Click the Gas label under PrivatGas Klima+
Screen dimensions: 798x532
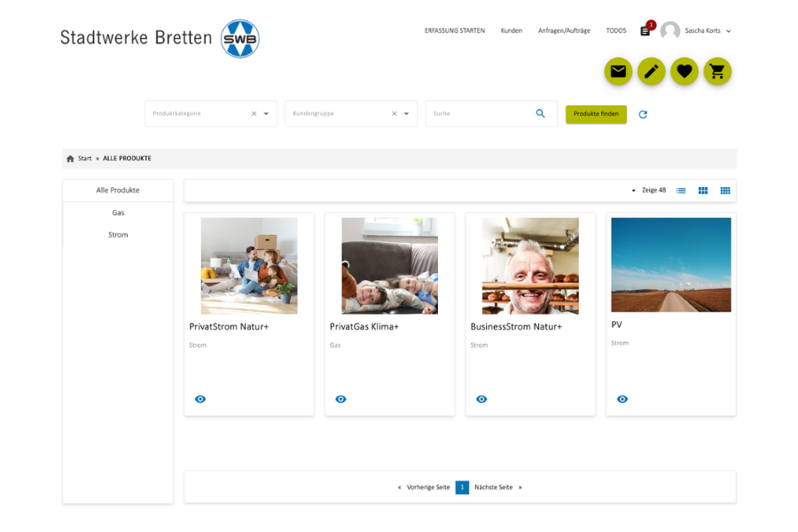click(335, 345)
